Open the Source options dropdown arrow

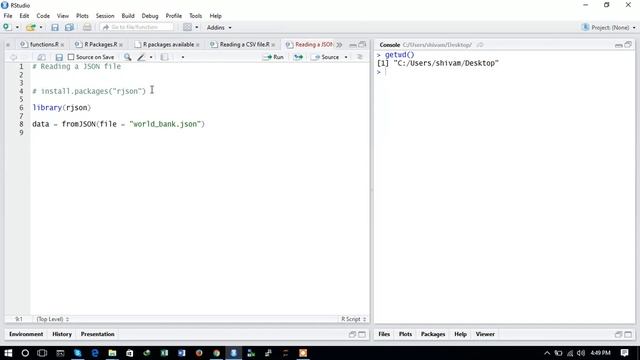pos(346,57)
